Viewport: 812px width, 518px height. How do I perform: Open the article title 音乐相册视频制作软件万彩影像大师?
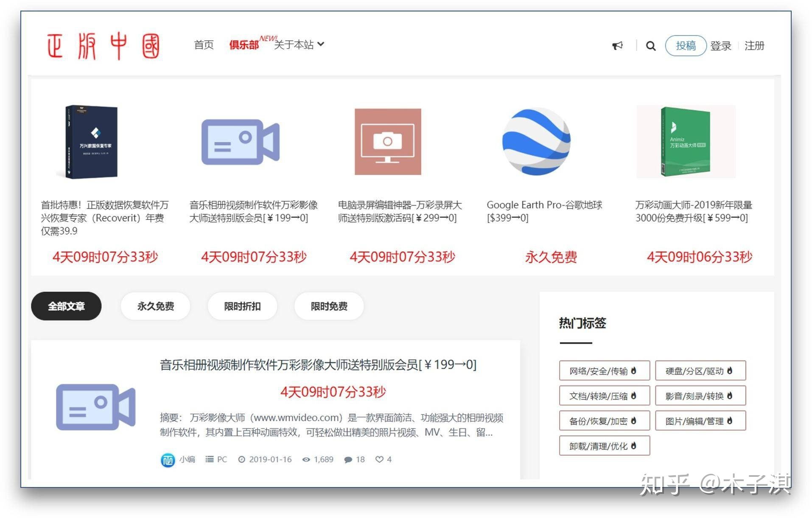pos(318,364)
